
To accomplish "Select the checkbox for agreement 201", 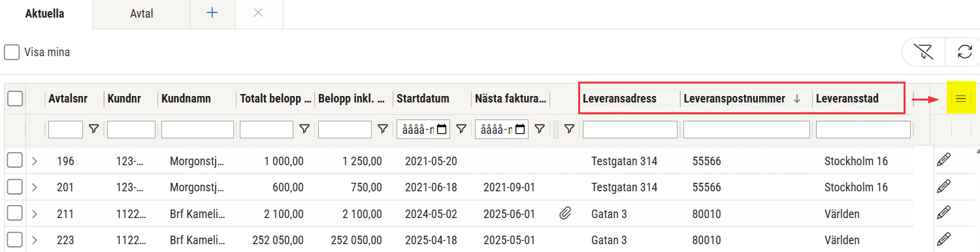I will click(14, 187).
